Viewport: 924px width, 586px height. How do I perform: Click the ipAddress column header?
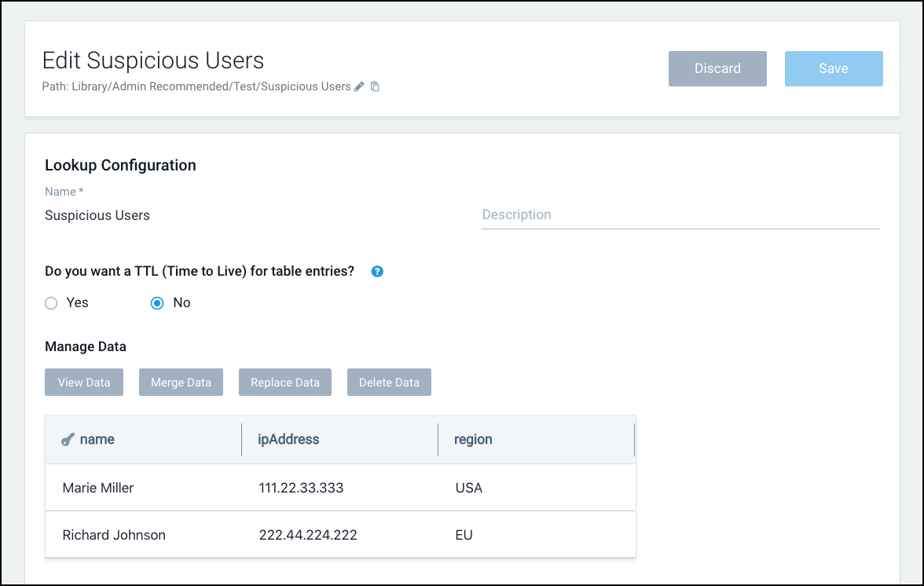click(x=288, y=439)
